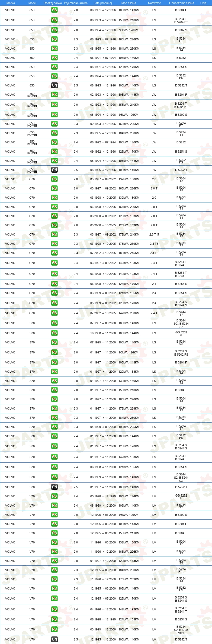This screenshot has width=212, height=644.
Task: Click PB fuel icon in S70 10.1998 -> 11.2000 row
Action: pos(54,333)
